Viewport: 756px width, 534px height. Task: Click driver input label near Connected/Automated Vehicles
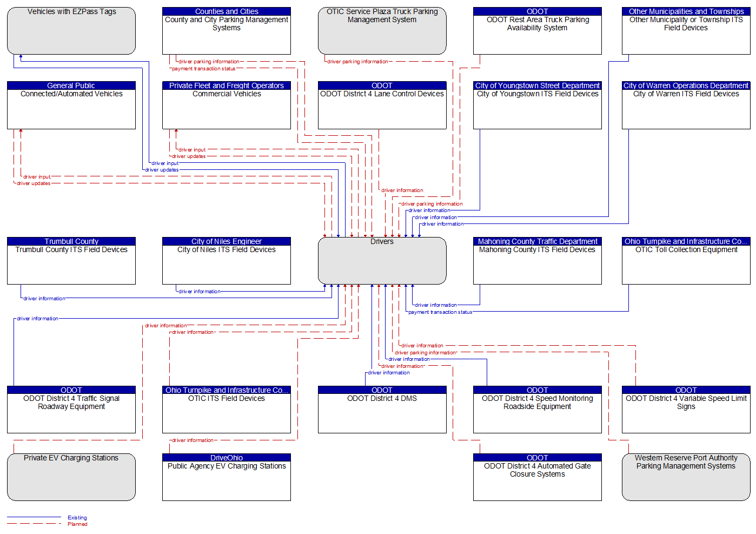pyautogui.click(x=37, y=177)
